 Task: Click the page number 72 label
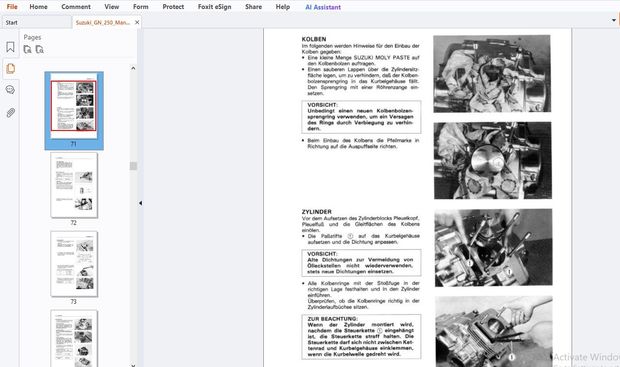tap(74, 223)
